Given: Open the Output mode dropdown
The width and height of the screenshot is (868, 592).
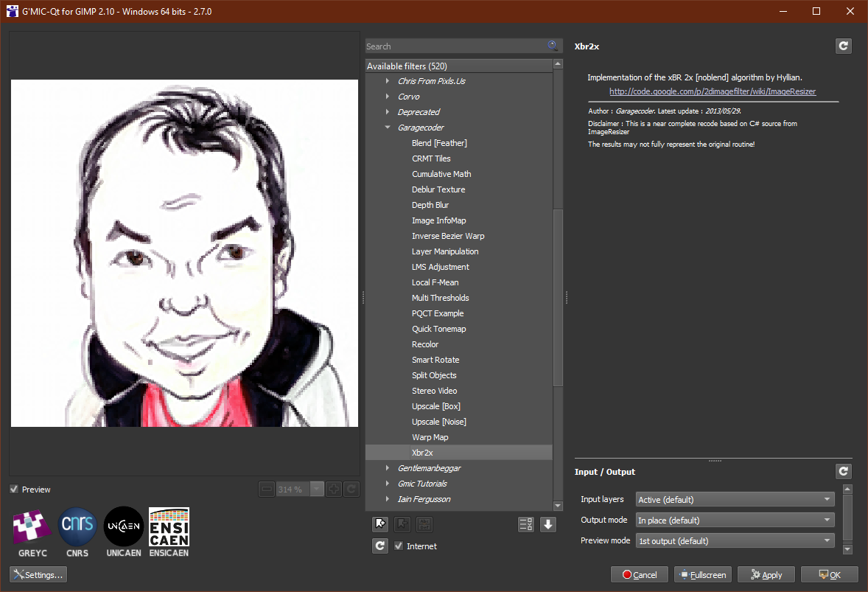Looking at the screenshot, I should click(x=735, y=520).
